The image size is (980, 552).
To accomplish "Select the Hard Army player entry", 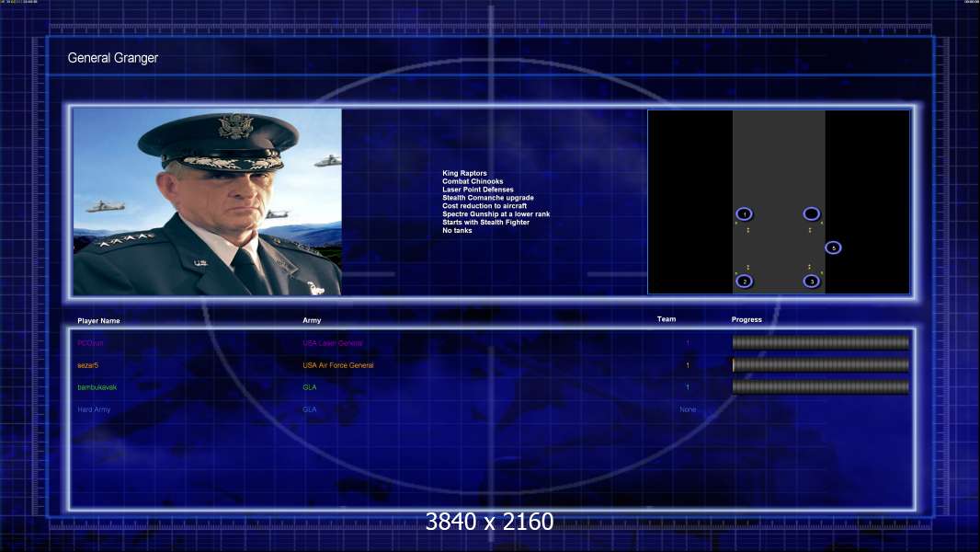I will click(x=94, y=409).
